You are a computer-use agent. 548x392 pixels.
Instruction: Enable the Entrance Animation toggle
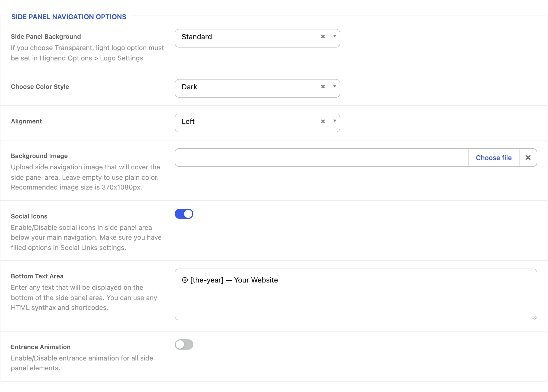coord(184,344)
